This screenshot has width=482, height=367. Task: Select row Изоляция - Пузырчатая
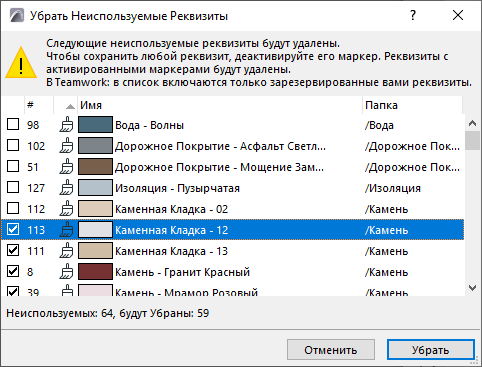232,188
